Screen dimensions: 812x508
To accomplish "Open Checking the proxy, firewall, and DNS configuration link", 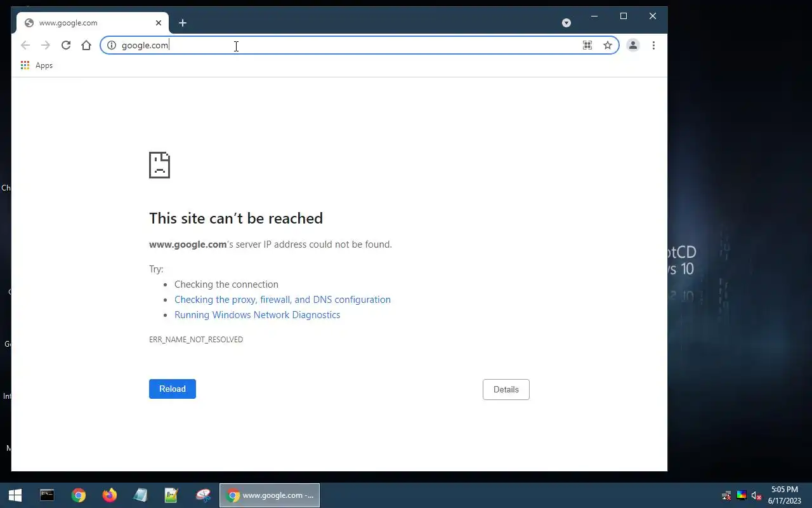I will (x=282, y=300).
